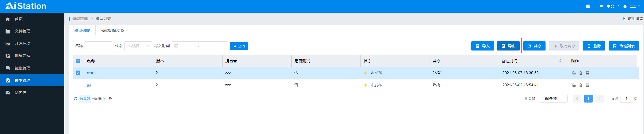Open the 状态 请选择 dropdown
Image resolution: width=644 pixels, height=134 pixels.
[x=138, y=46]
